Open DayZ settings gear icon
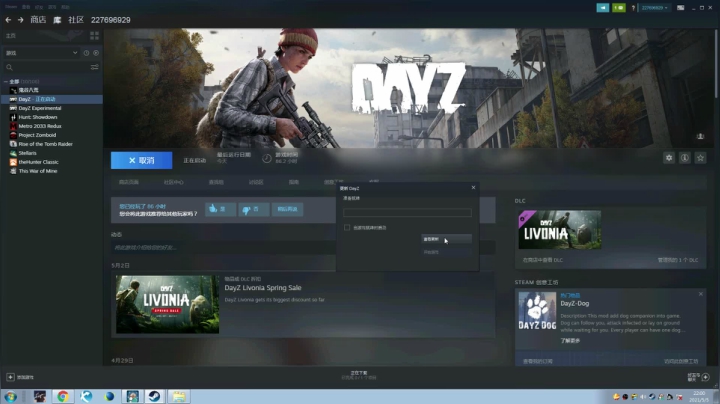 coord(669,158)
